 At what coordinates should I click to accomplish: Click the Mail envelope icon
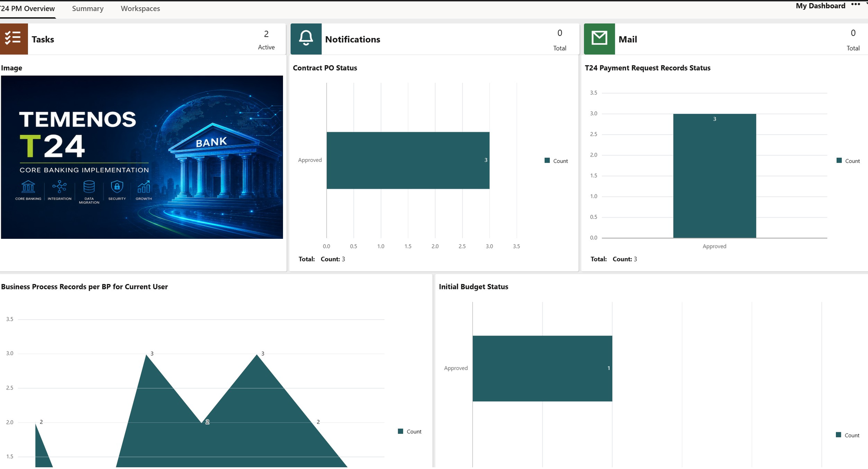(599, 39)
